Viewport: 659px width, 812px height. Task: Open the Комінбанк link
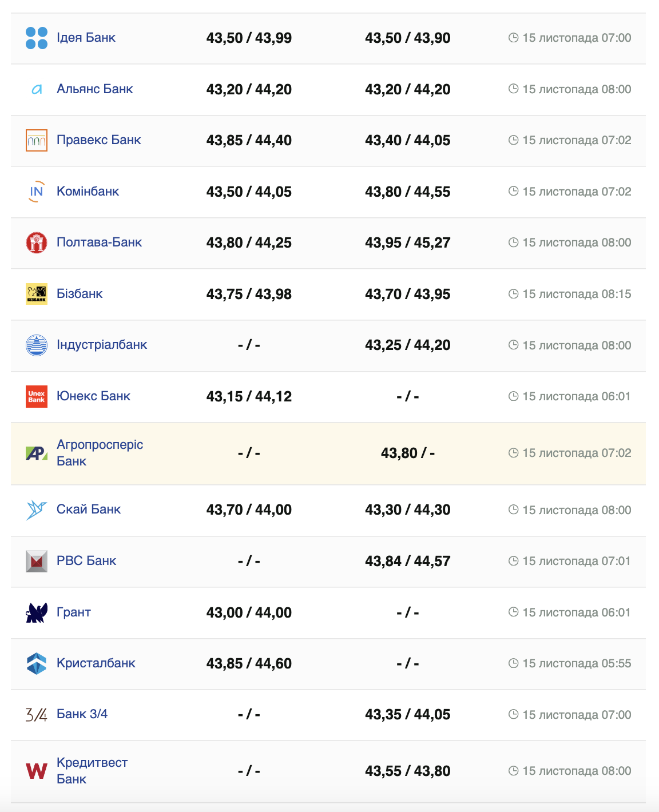88,192
